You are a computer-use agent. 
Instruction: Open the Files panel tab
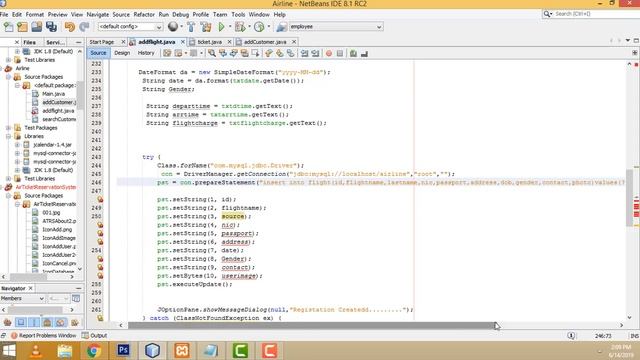pos(29,42)
